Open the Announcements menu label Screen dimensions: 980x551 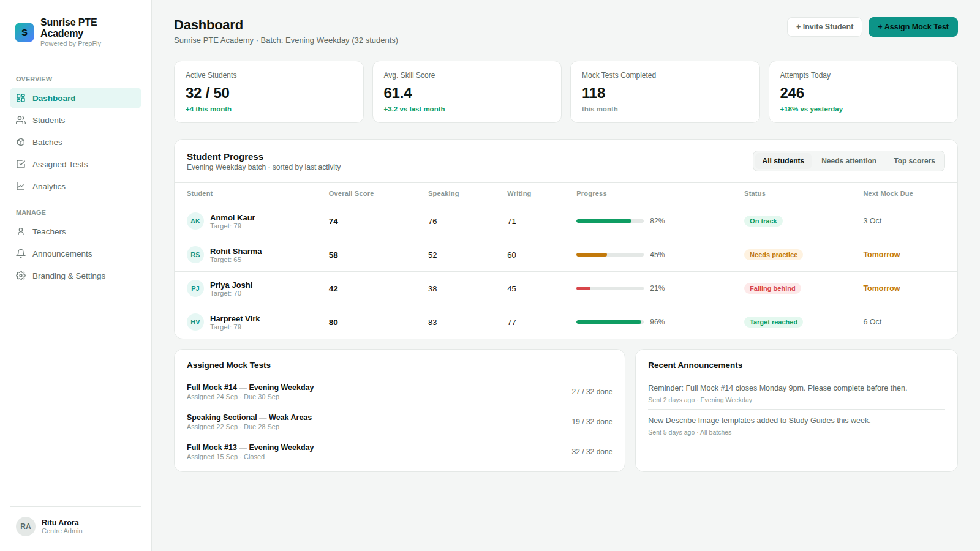click(x=62, y=253)
